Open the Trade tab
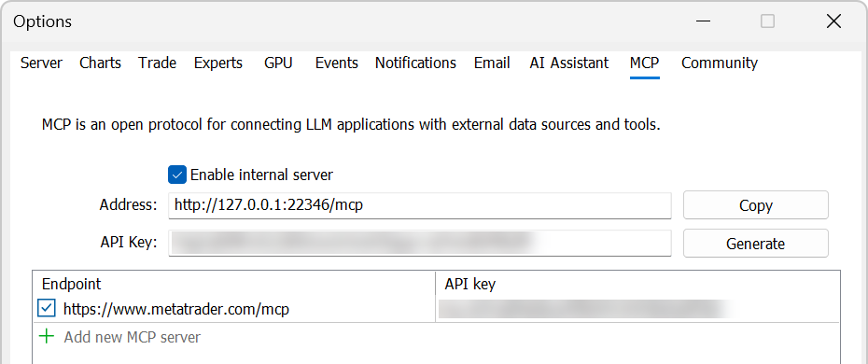 tap(157, 63)
